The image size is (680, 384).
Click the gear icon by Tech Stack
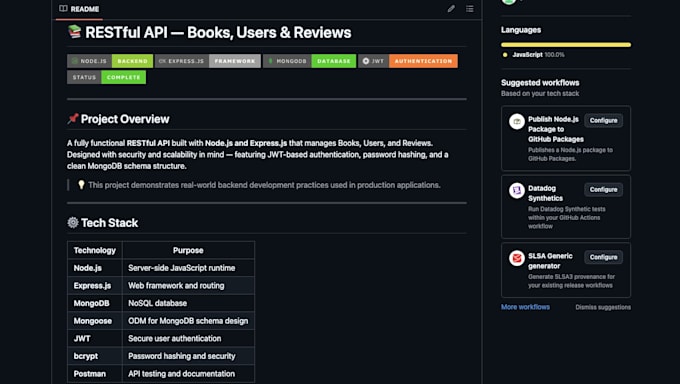pos(73,223)
